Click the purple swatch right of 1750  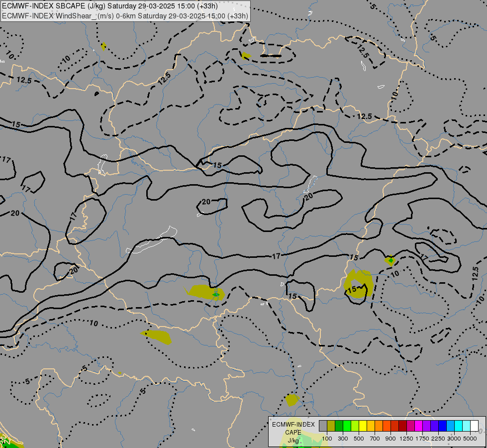(427, 426)
